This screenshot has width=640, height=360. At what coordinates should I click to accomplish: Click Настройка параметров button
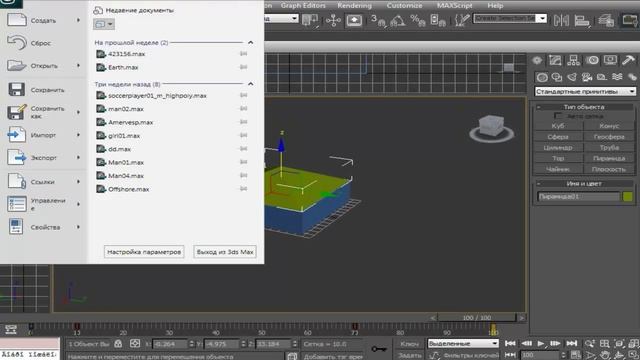coord(144,252)
